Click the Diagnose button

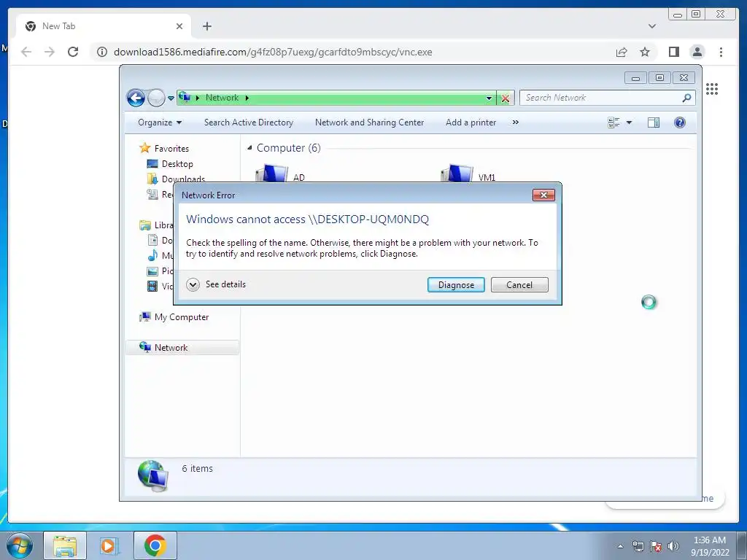[x=456, y=285]
